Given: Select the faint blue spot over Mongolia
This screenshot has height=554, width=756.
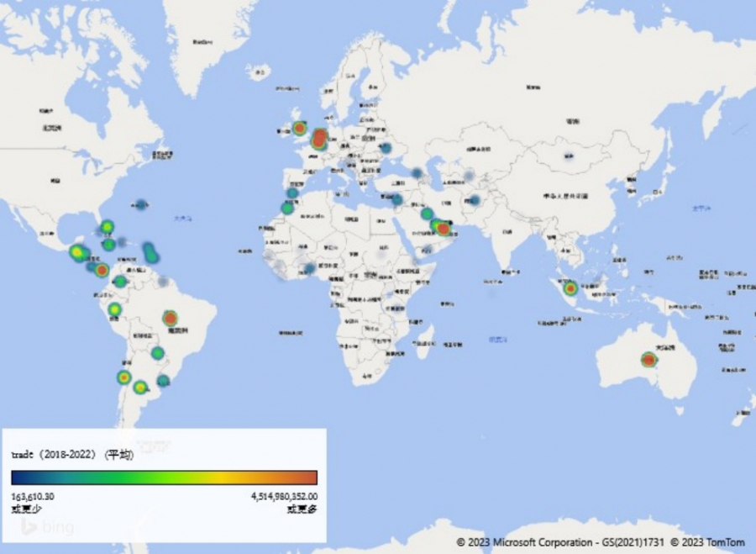Looking at the screenshot, I should (569, 156).
